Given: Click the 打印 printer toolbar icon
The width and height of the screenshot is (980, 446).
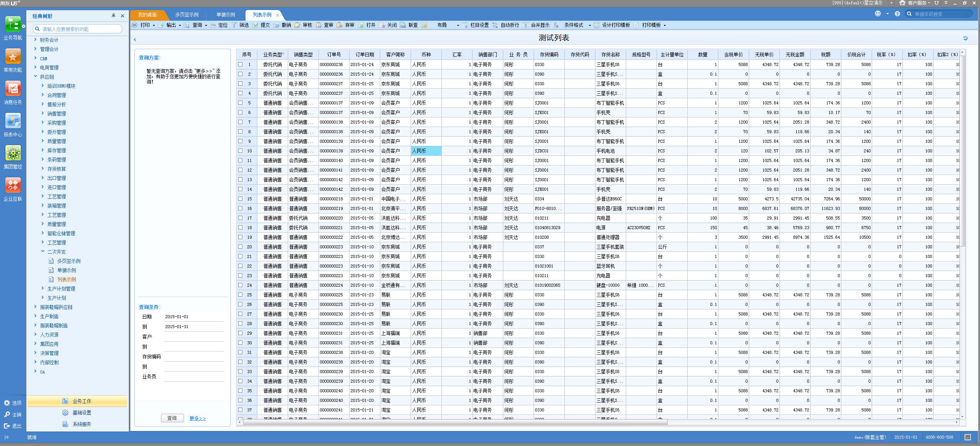Looking at the screenshot, I should pos(134,25).
